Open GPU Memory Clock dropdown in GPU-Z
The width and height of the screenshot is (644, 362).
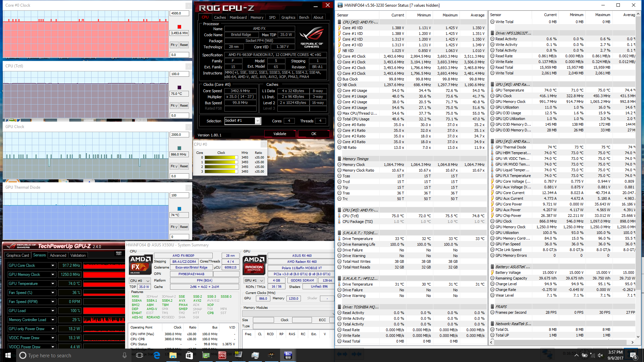click(x=53, y=275)
